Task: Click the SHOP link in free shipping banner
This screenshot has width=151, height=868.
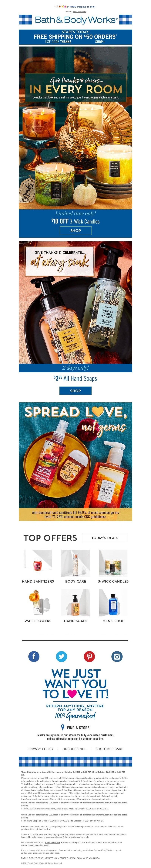Action: (x=100, y=42)
